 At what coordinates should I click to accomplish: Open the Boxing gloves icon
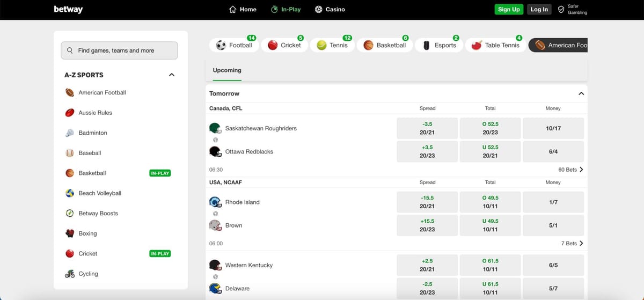[x=70, y=233]
